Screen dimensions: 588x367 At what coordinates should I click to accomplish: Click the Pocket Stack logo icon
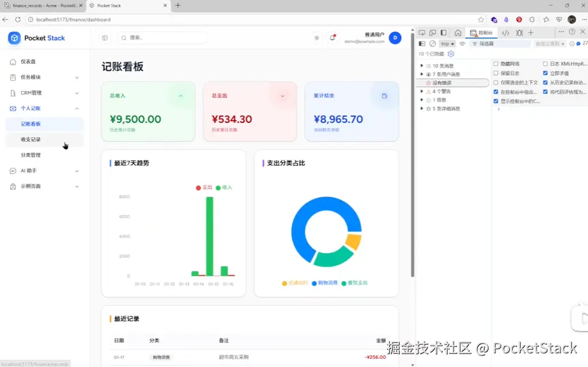click(x=14, y=38)
